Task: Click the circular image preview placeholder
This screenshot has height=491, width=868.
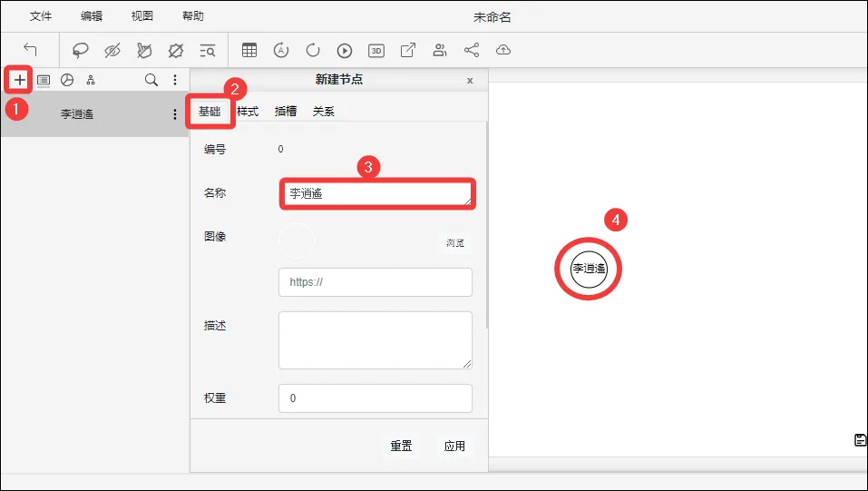Action: (x=297, y=241)
